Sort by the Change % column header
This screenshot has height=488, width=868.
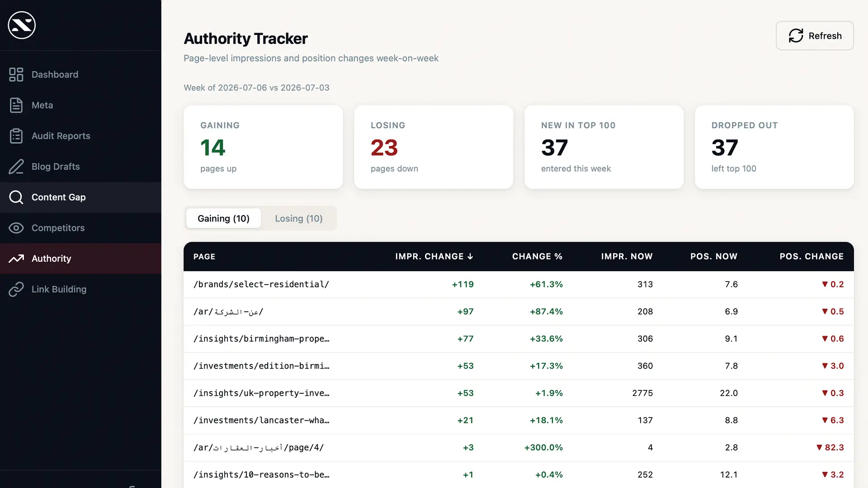537,257
